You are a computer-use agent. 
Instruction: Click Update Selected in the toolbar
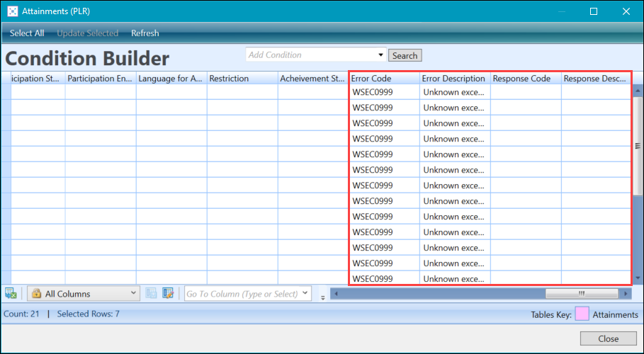(x=87, y=33)
